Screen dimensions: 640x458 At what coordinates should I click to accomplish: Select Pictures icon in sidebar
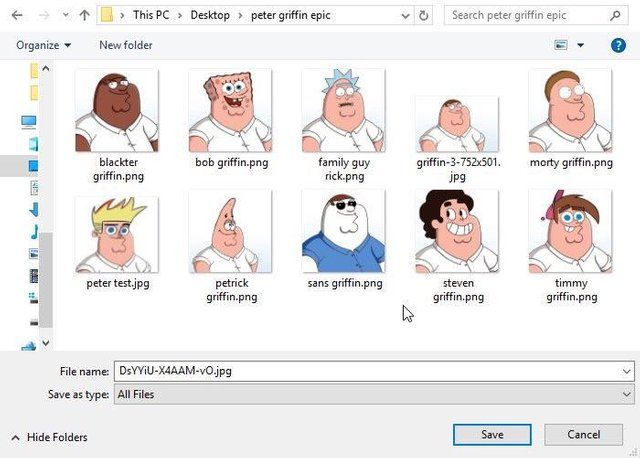tap(33, 254)
